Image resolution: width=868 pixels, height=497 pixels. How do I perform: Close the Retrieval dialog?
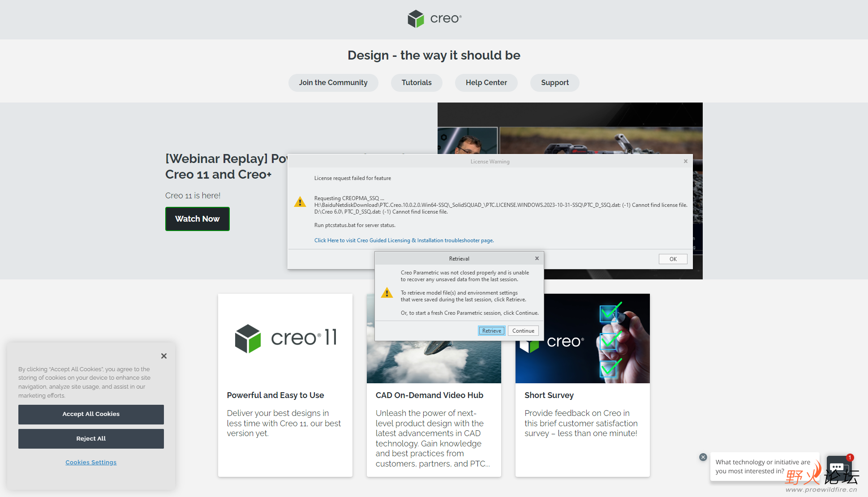coord(537,258)
